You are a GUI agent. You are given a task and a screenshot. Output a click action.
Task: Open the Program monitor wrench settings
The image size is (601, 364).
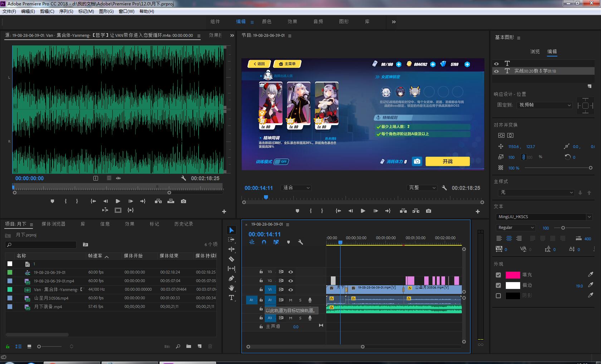tap(444, 188)
